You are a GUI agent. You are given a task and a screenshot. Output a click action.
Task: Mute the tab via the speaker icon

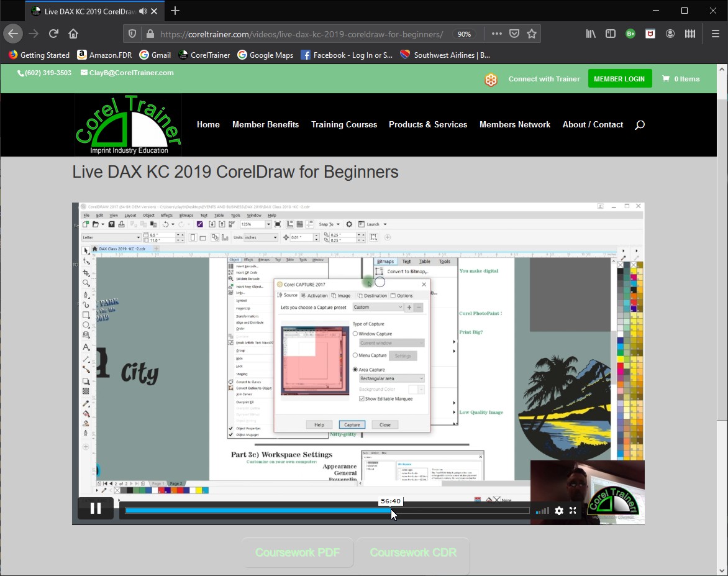(143, 11)
